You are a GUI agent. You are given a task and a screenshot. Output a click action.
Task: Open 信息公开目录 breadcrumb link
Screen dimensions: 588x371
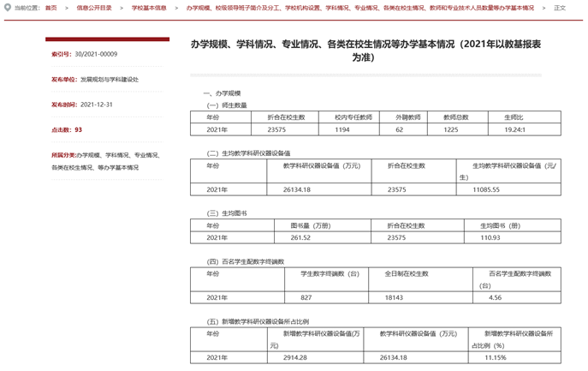tap(94, 8)
